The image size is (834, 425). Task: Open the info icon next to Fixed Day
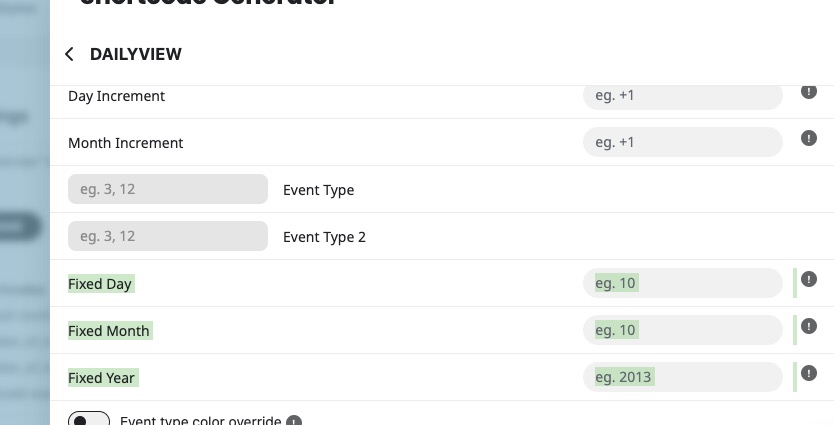(x=808, y=279)
